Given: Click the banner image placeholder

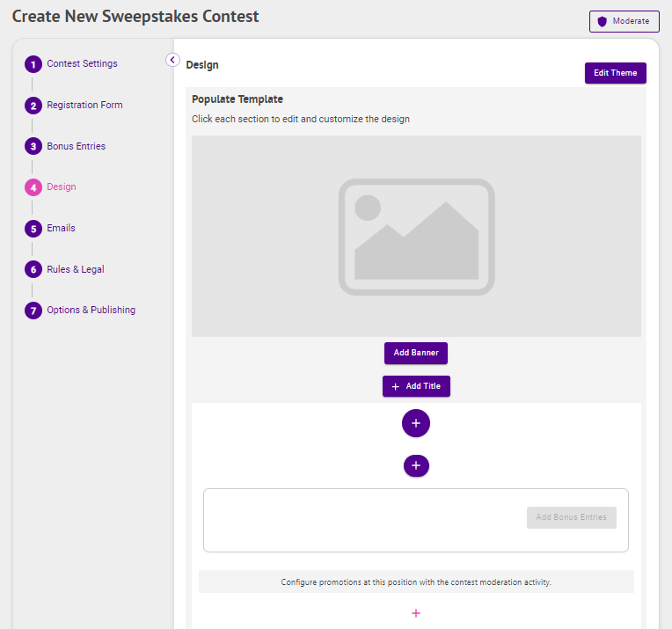Looking at the screenshot, I should click(416, 237).
